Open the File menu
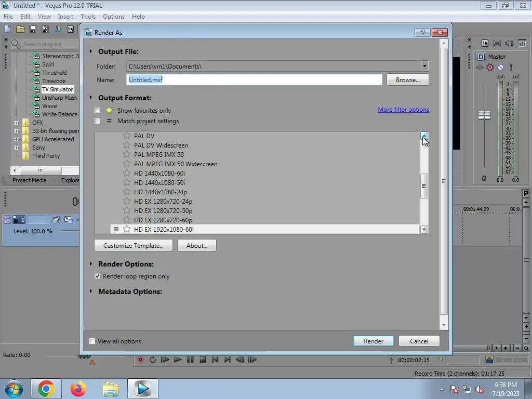The width and height of the screenshot is (532, 399). [8, 16]
